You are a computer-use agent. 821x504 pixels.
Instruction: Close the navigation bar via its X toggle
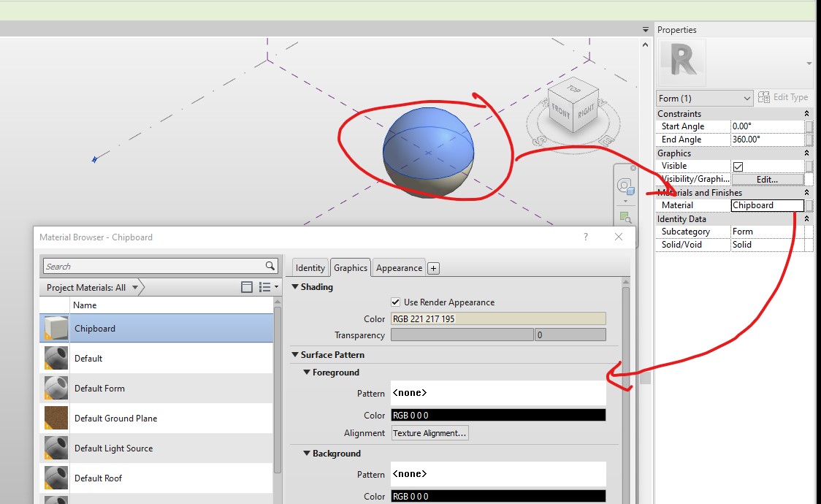(633, 167)
